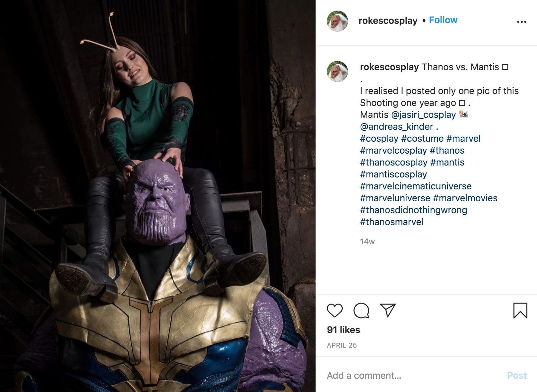537x392 pixels.
Task: Open the @andreas_kinder profile mention
Action: pos(396,127)
